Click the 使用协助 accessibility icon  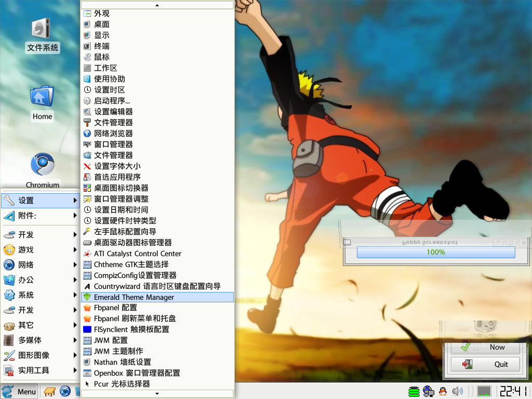pos(87,79)
